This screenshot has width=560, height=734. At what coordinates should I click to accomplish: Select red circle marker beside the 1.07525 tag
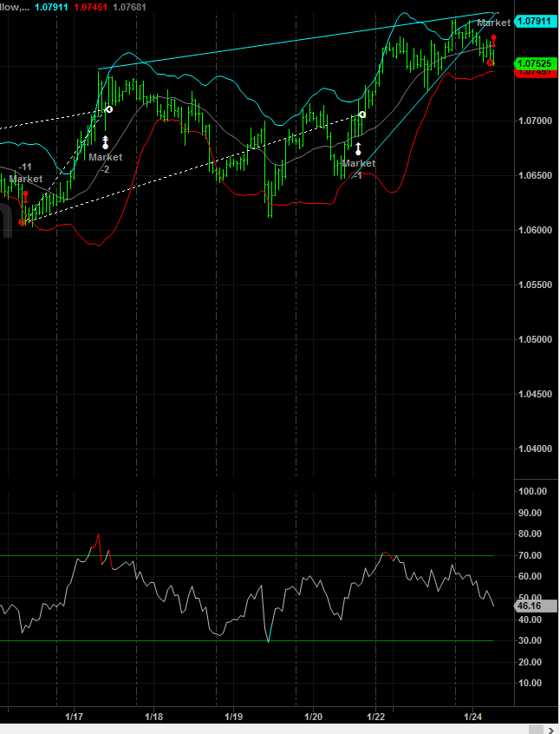coord(491,62)
